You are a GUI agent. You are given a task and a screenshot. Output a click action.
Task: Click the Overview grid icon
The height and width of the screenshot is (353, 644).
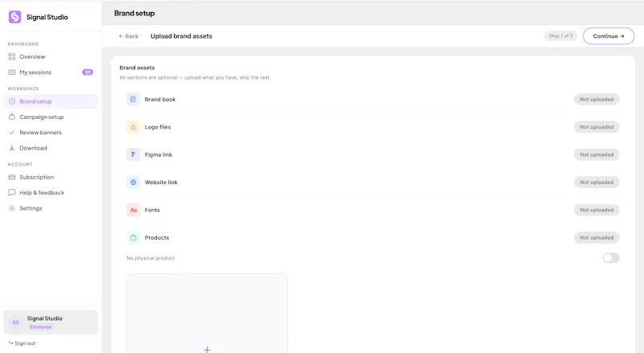tap(12, 56)
